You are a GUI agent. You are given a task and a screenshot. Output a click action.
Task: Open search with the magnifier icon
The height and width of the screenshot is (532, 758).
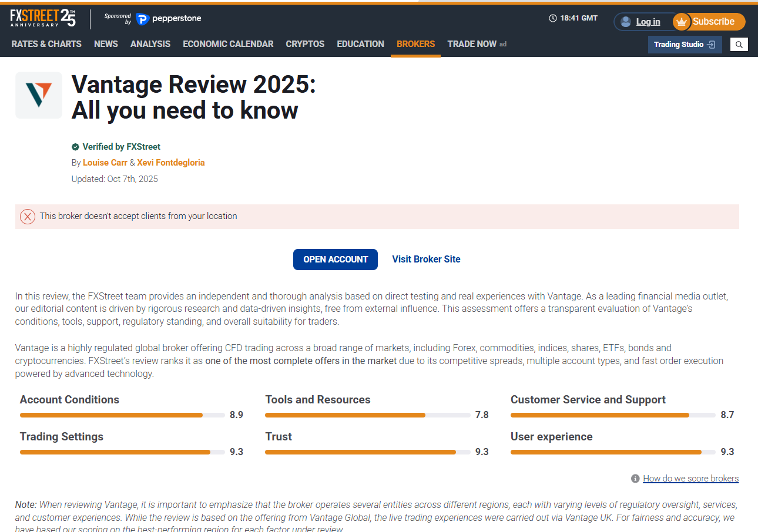[739, 45]
